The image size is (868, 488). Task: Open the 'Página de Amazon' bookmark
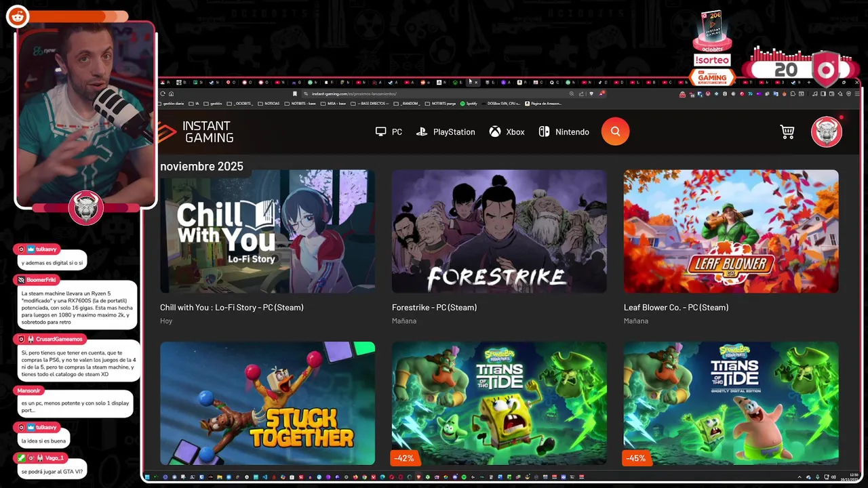coord(543,103)
